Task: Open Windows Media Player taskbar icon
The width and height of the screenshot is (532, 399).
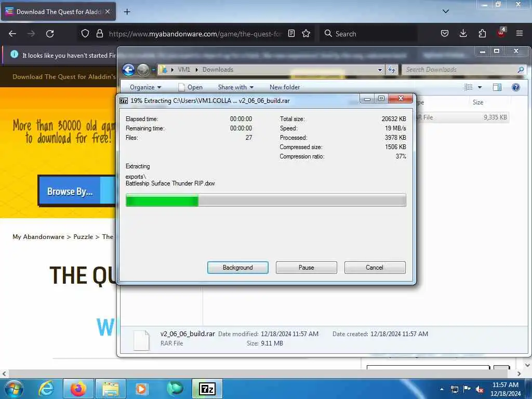Action: click(141, 389)
